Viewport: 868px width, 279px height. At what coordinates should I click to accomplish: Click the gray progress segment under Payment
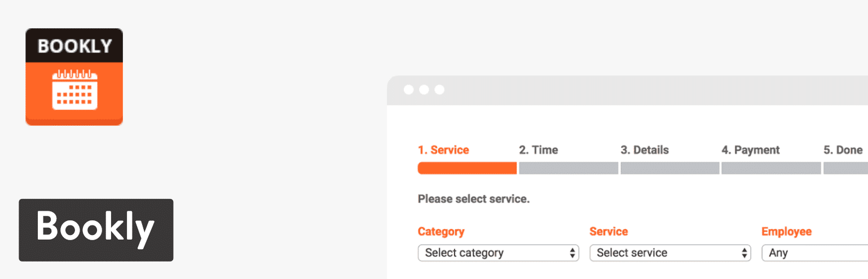pos(771,168)
